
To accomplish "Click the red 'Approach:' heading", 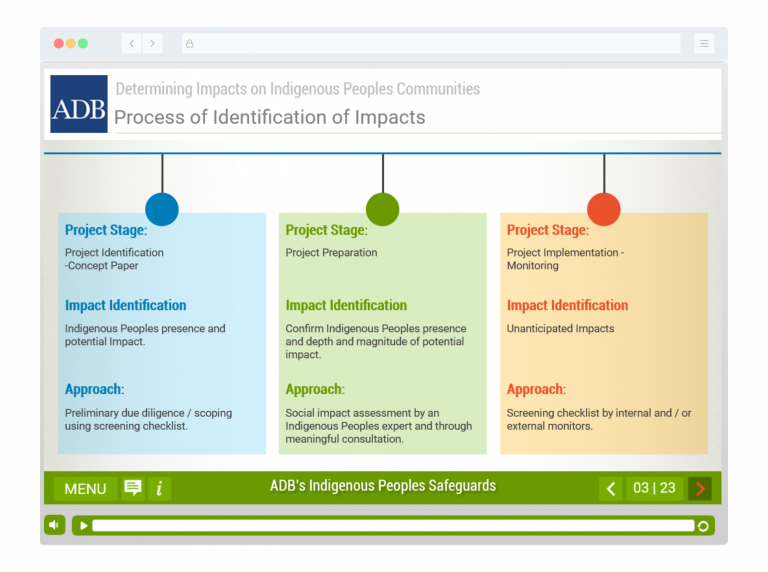I will (x=536, y=389).
